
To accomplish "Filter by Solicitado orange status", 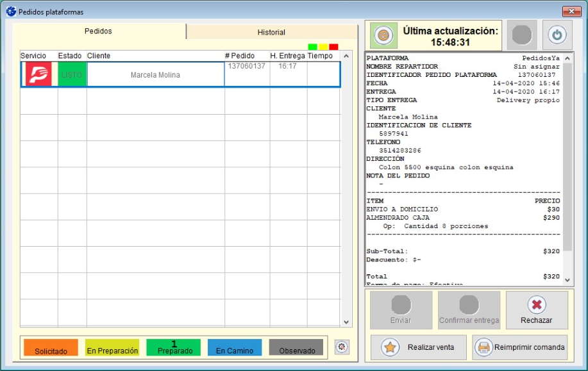I will (x=51, y=347).
